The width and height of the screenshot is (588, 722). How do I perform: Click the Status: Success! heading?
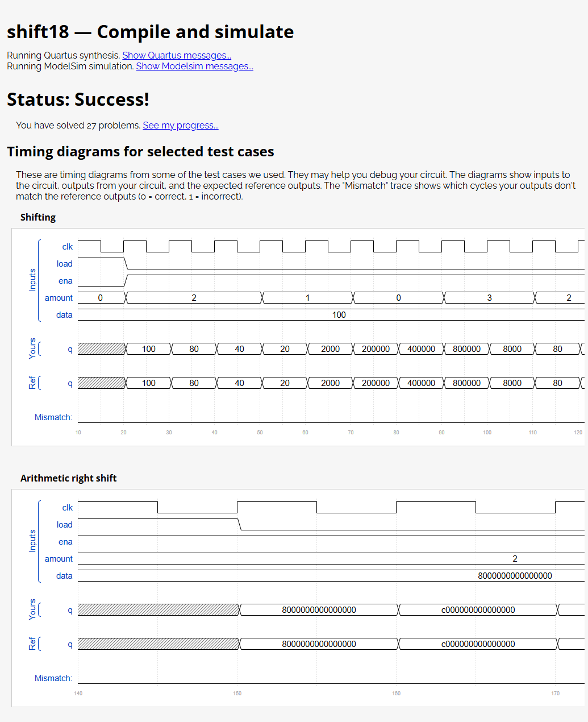(x=78, y=99)
